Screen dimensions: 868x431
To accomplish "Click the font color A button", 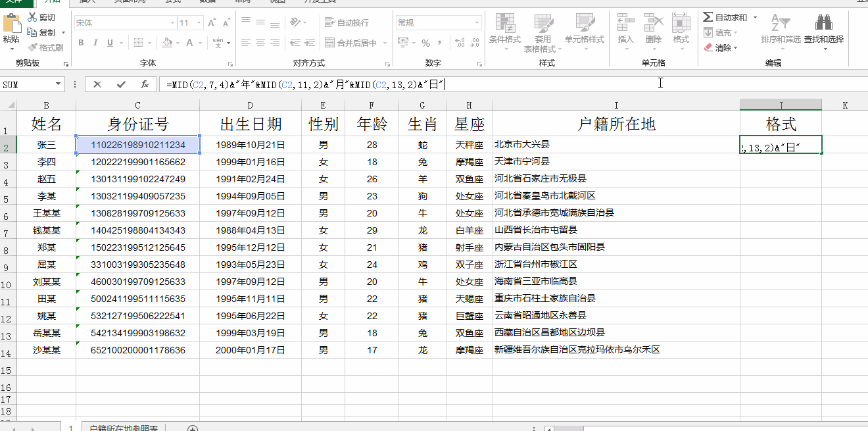I will click(x=190, y=43).
